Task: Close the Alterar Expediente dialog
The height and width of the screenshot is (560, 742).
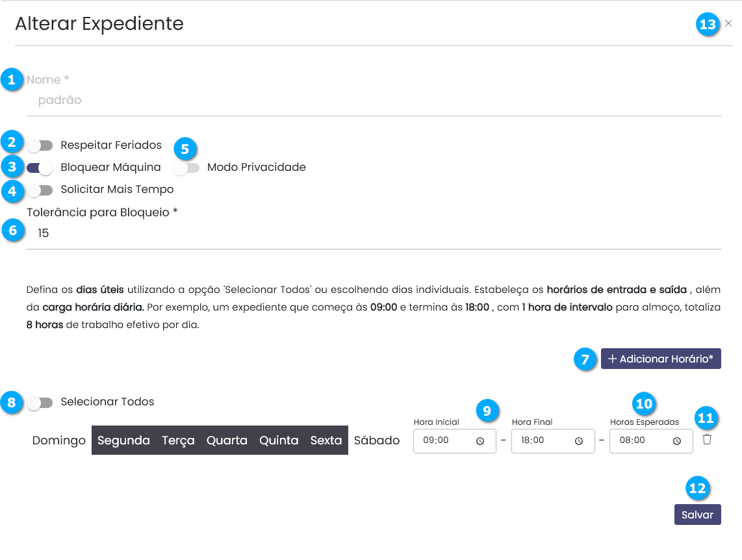Action: (x=728, y=23)
